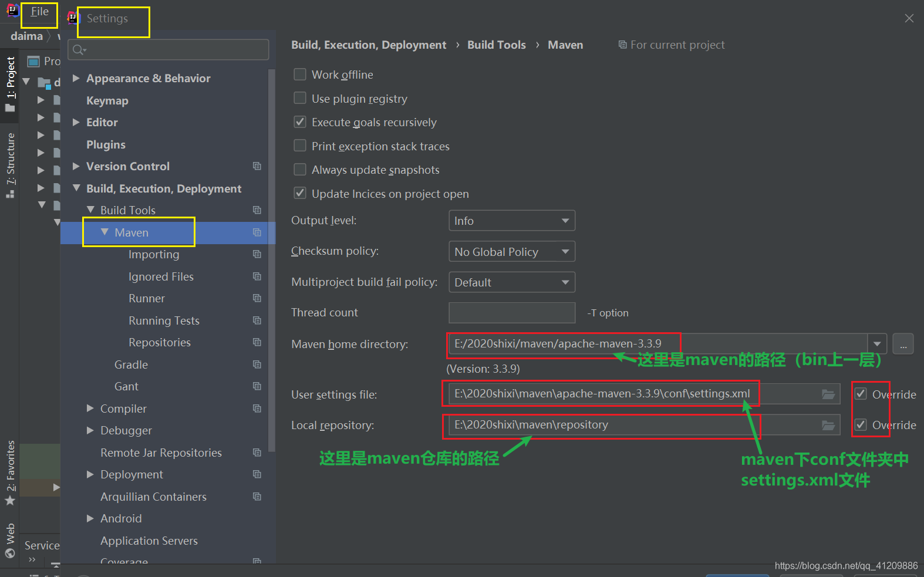Select Plugins in settings tree
This screenshot has height=577, width=924.
106,144
